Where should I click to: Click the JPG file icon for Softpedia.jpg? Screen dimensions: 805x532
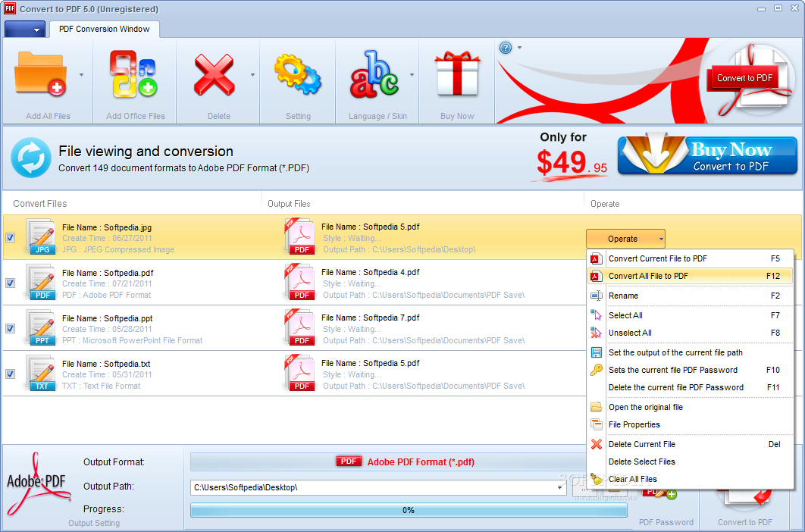tap(41, 236)
